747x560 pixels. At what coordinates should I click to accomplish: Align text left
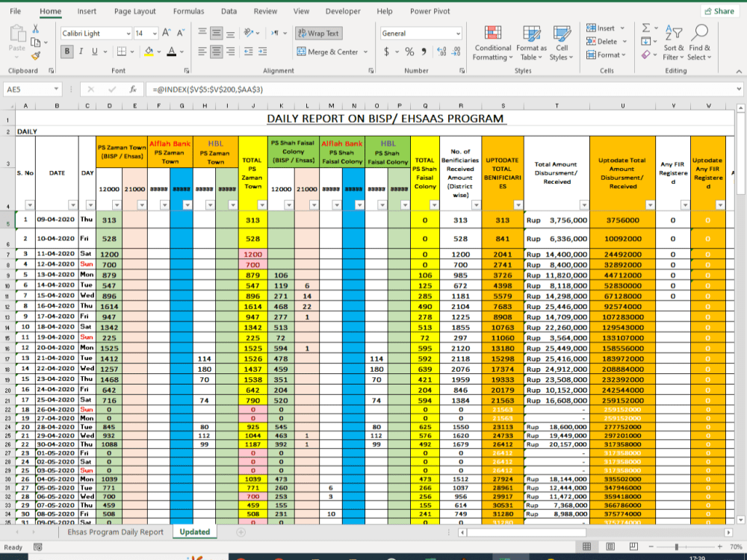point(202,52)
